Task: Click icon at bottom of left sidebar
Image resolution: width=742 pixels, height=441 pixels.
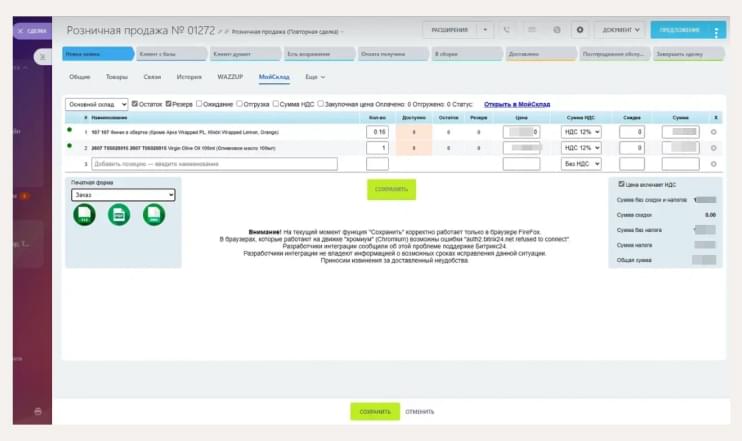Action: [38, 411]
